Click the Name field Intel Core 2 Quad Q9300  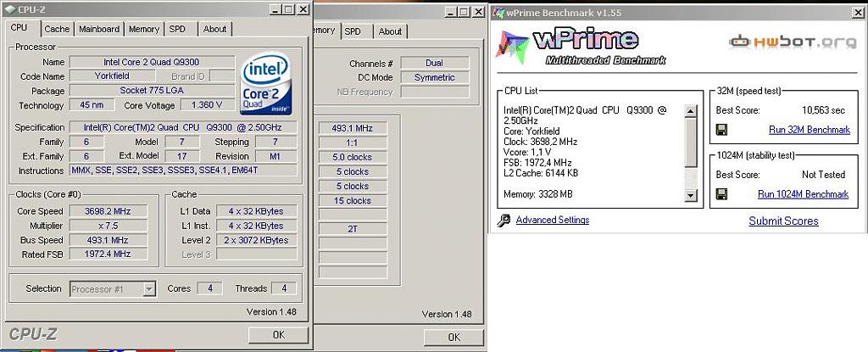152,62
